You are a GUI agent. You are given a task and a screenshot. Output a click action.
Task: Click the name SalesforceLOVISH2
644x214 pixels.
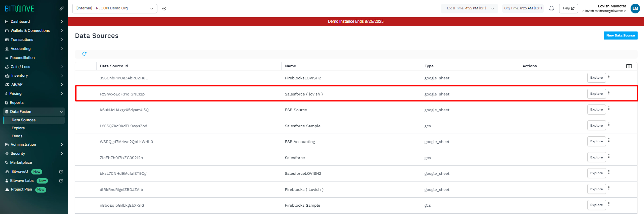point(303,174)
